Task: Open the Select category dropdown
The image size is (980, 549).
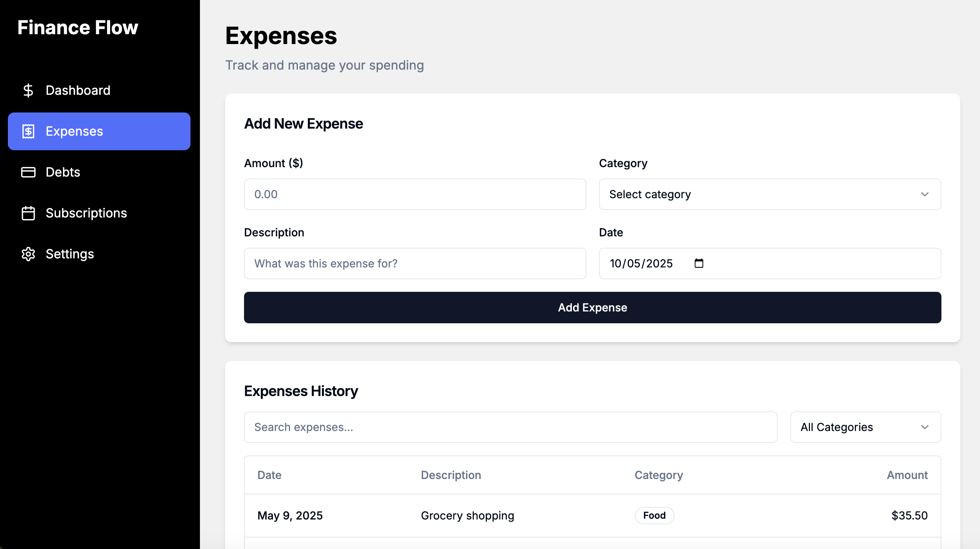Action: [x=769, y=194]
